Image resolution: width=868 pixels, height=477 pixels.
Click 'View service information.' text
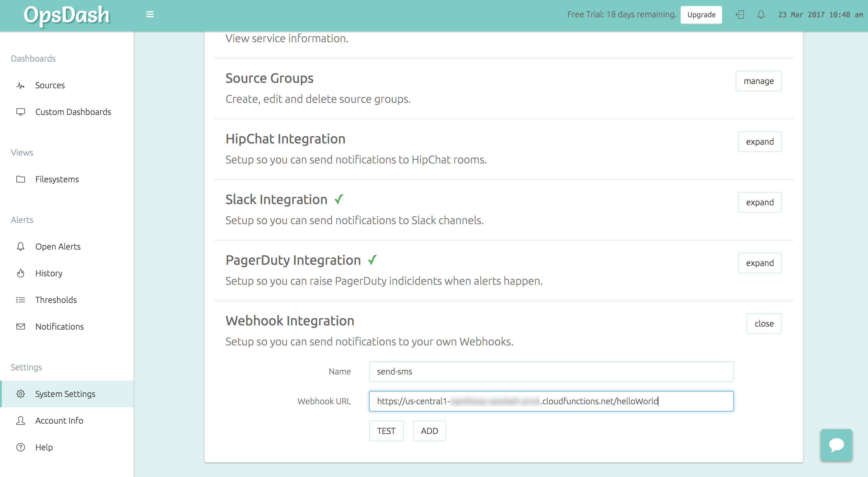[287, 39]
